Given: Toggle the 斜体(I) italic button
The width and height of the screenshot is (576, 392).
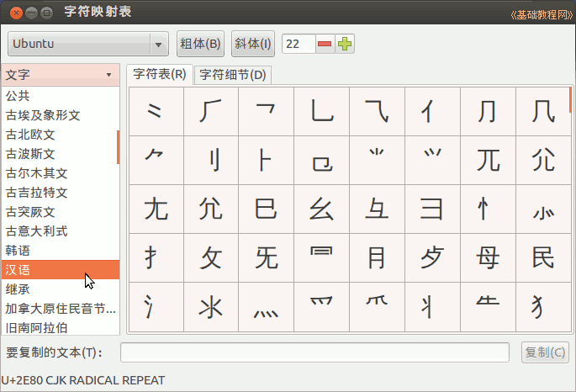Looking at the screenshot, I should click(252, 44).
